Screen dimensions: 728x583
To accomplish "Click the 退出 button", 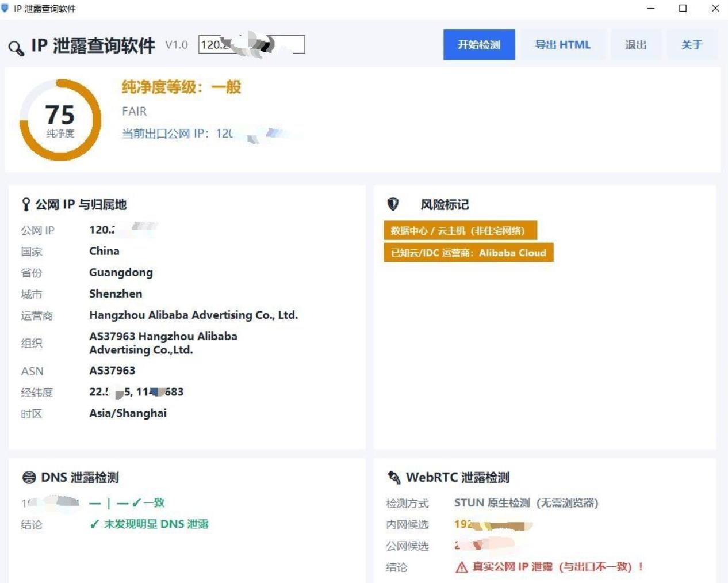I will coord(635,45).
